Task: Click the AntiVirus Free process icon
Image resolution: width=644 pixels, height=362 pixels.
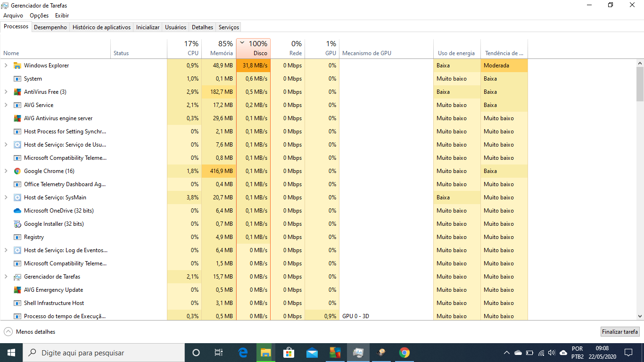Action: tap(17, 92)
